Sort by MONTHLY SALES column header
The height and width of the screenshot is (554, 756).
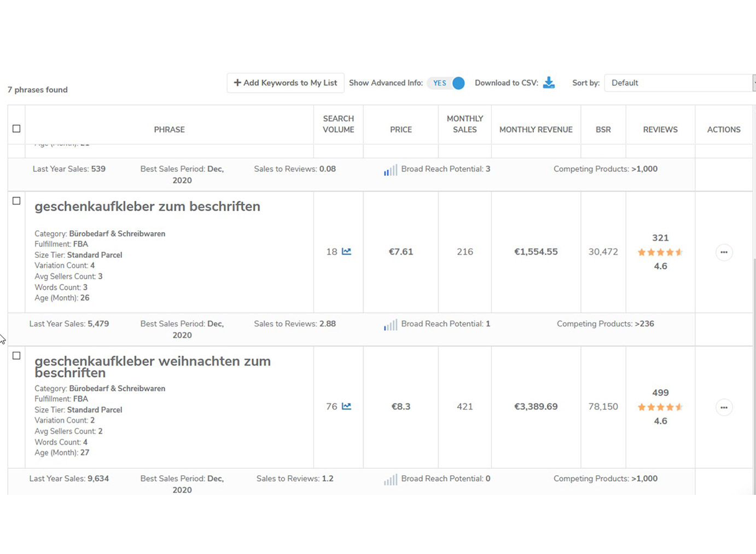coord(465,124)
